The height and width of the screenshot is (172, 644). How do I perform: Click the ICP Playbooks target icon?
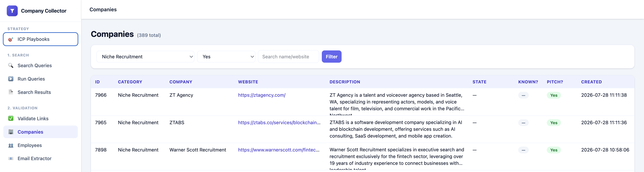pos(11,39)
